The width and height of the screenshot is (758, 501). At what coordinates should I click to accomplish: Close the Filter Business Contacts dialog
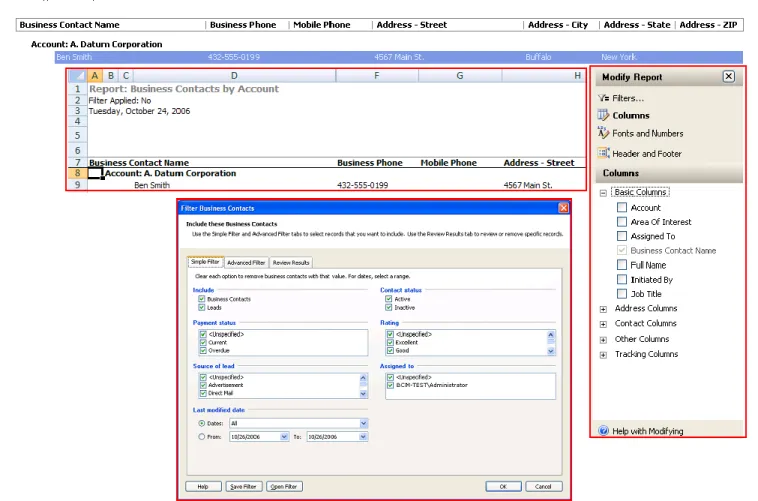(x=564, y=208)
